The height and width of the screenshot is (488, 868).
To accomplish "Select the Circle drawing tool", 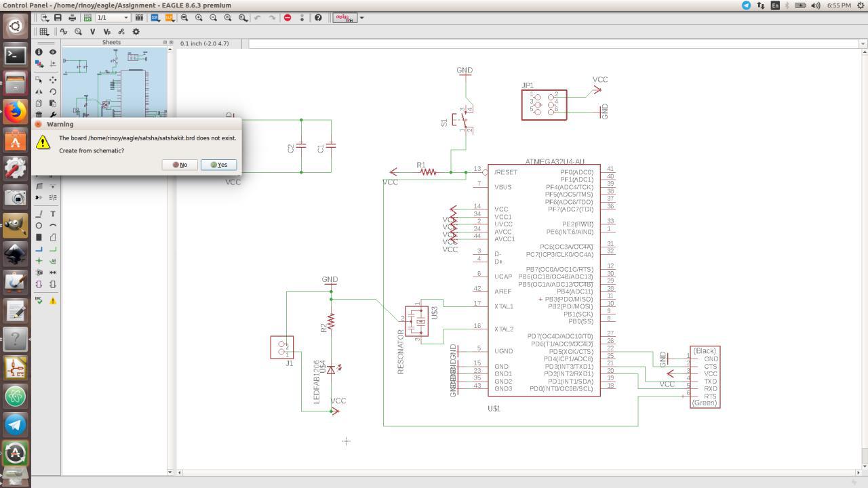I will 39,226.
